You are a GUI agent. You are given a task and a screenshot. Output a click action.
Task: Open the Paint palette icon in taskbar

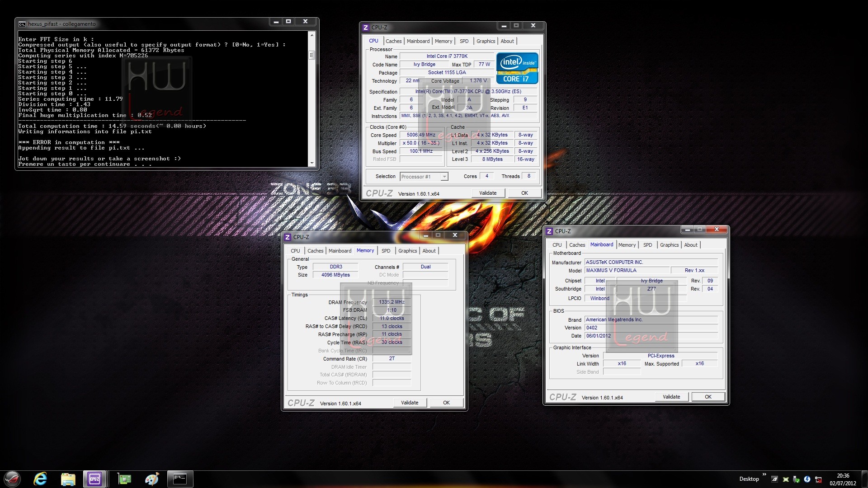click(x=152, y=479)
